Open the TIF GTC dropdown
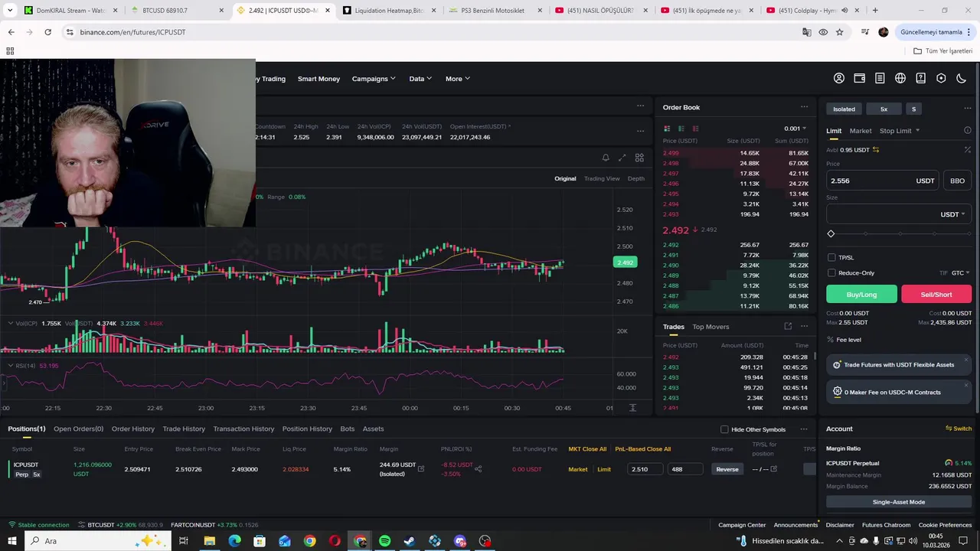This screenshot has width=980, height=551. click(x=960, y=273)
